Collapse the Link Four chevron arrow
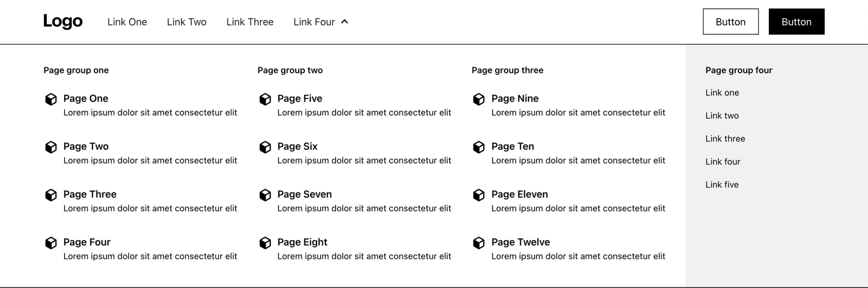The height and width of the screenshot is (288, 868). [344, 22]
